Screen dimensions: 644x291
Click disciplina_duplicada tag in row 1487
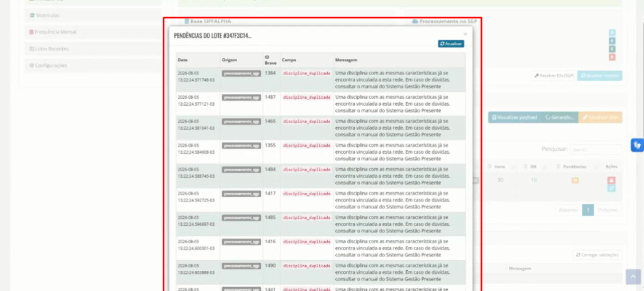[x=306, y=98]
